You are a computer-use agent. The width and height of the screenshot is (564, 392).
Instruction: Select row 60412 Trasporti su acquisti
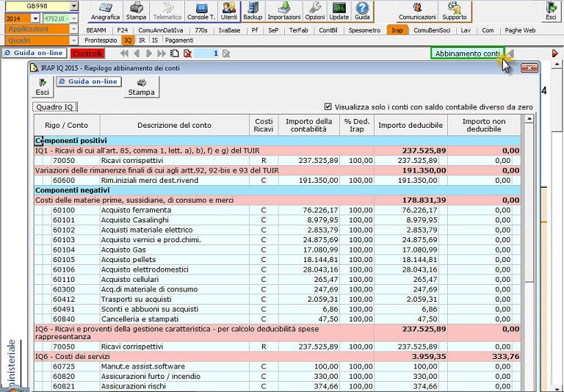(x=277, y=300)
